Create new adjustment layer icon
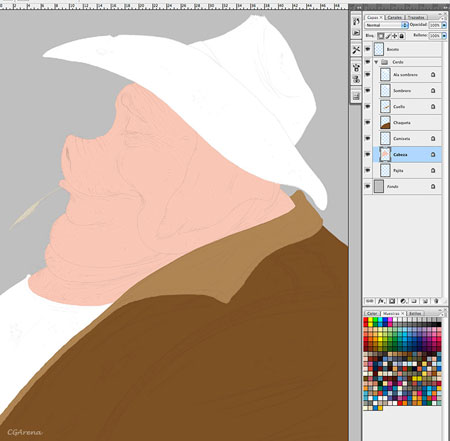450x441 pixels. (403, 301)
